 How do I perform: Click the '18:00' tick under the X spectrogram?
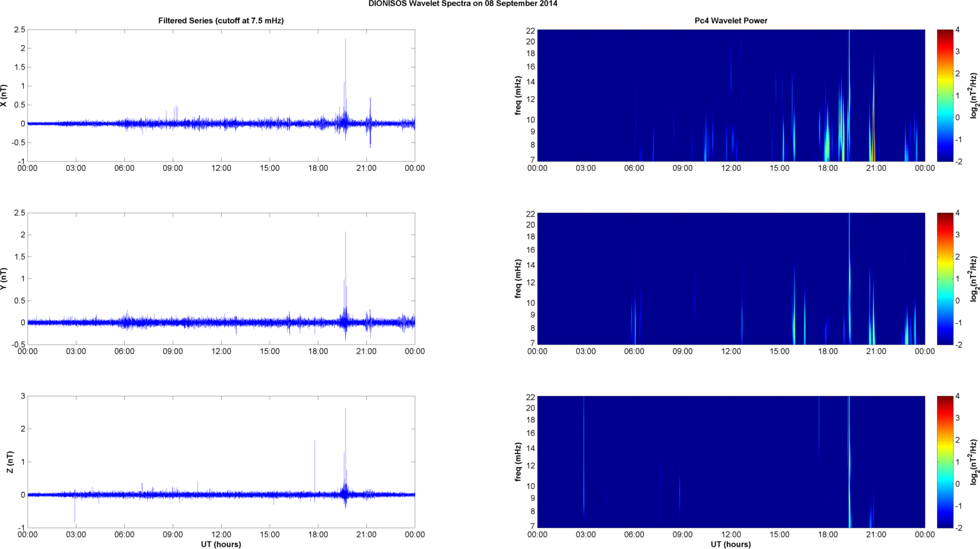click(828, 168)
